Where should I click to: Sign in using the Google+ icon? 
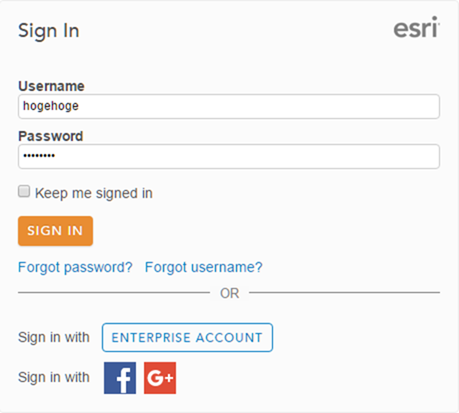tap(160, 378)
